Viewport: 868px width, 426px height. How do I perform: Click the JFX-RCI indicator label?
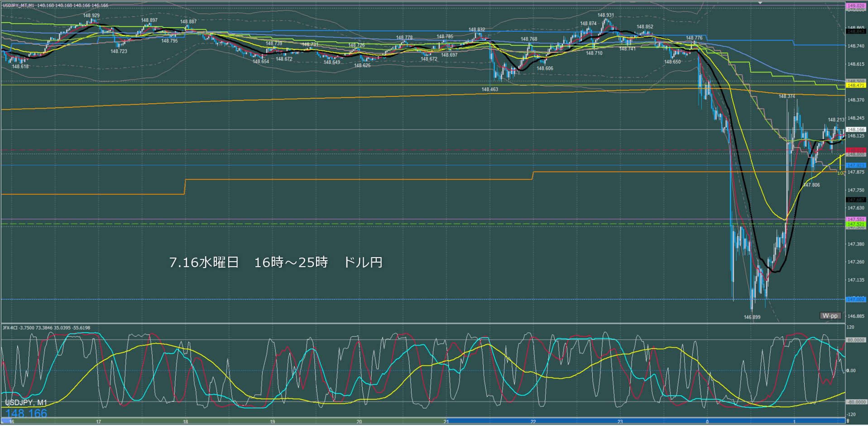tap(11, 328)
